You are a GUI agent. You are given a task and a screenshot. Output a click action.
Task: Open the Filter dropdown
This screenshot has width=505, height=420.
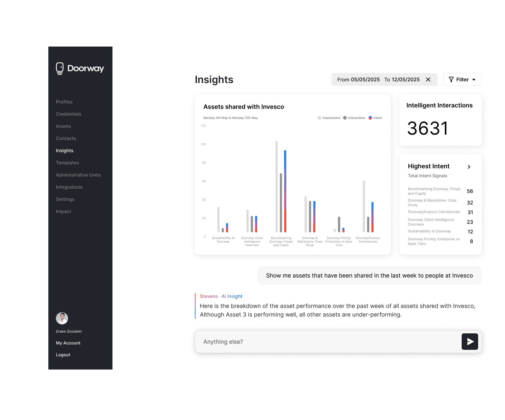coord(462,79)
